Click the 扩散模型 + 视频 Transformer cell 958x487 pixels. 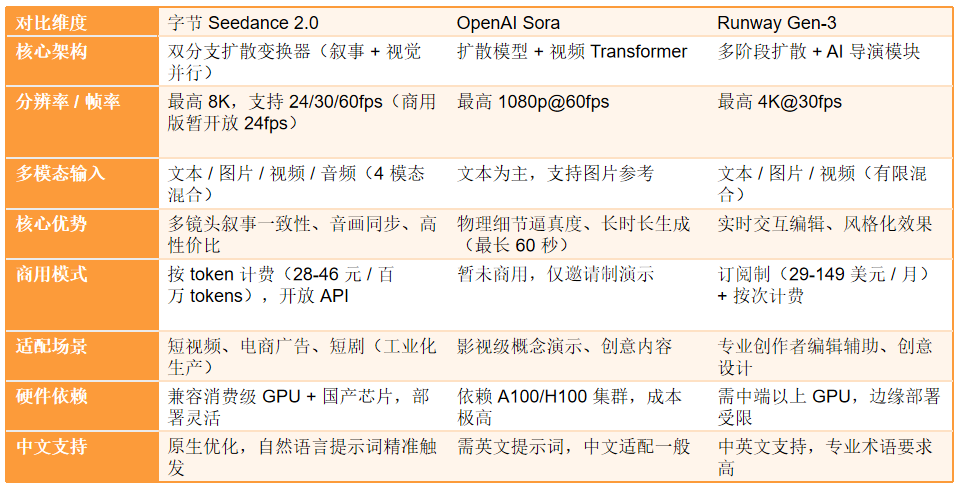[x=572, y=52]
